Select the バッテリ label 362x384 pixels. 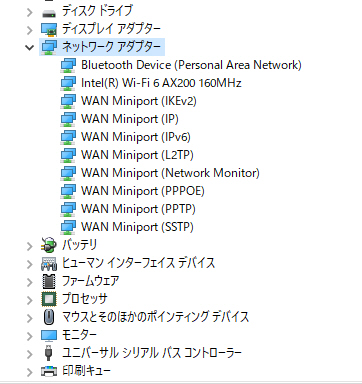tap(79, 245)
